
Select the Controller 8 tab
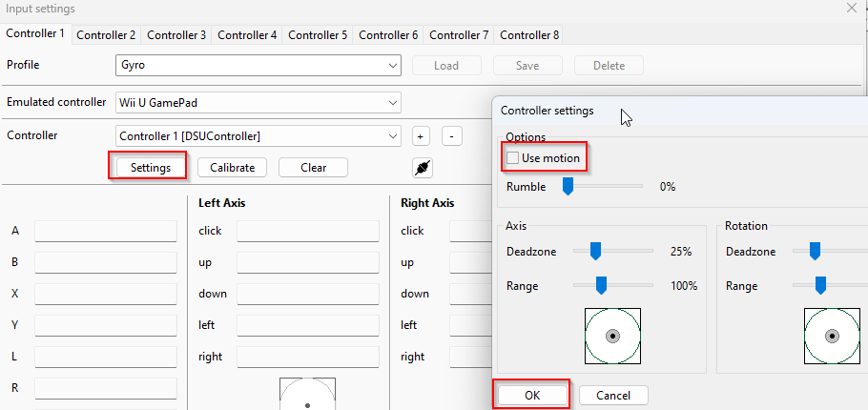[x=529, y=35]
